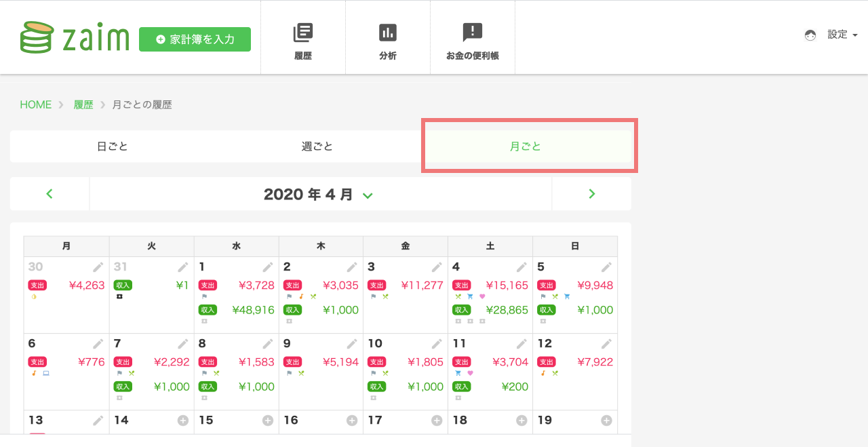Click the pencil edit icon on April 5
Image resolution: width=868 pixels, height=447 pixels.
[x=606, y=267]
